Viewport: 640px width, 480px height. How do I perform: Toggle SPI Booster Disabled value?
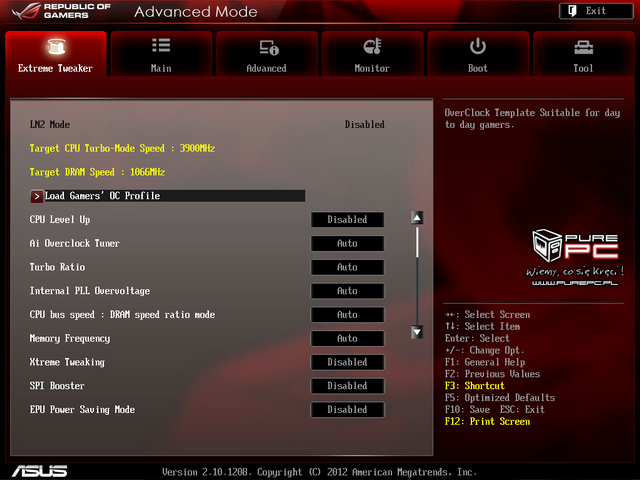pos(347,386)
